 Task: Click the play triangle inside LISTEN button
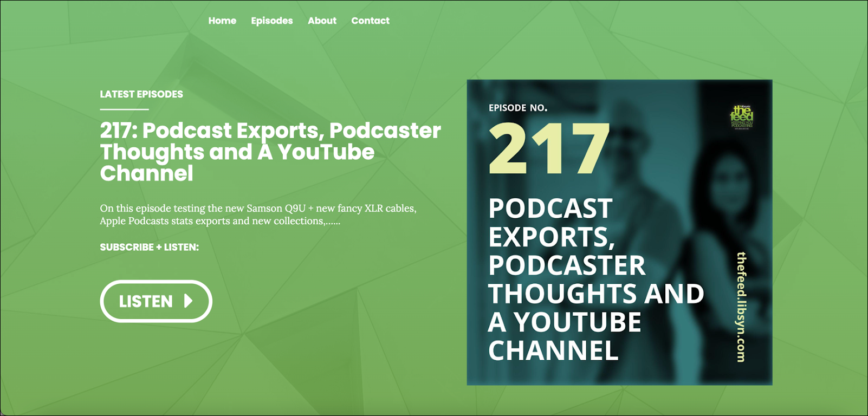coord(188,301)
